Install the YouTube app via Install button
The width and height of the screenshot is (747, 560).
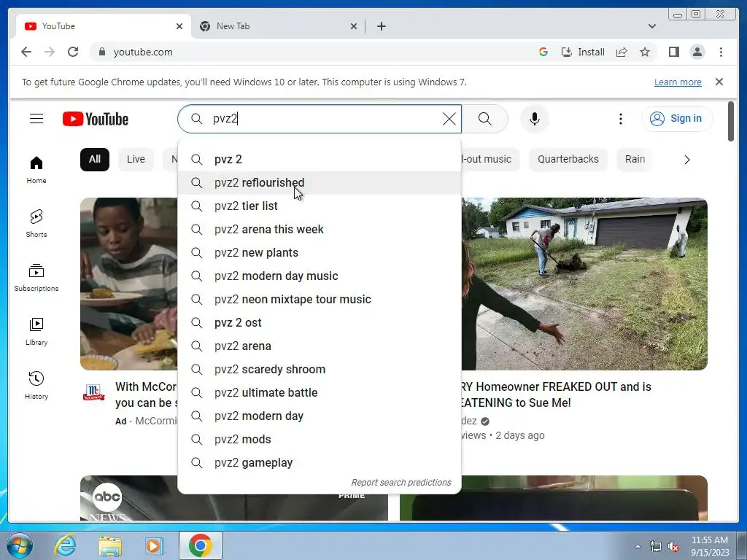pos(583,52)
